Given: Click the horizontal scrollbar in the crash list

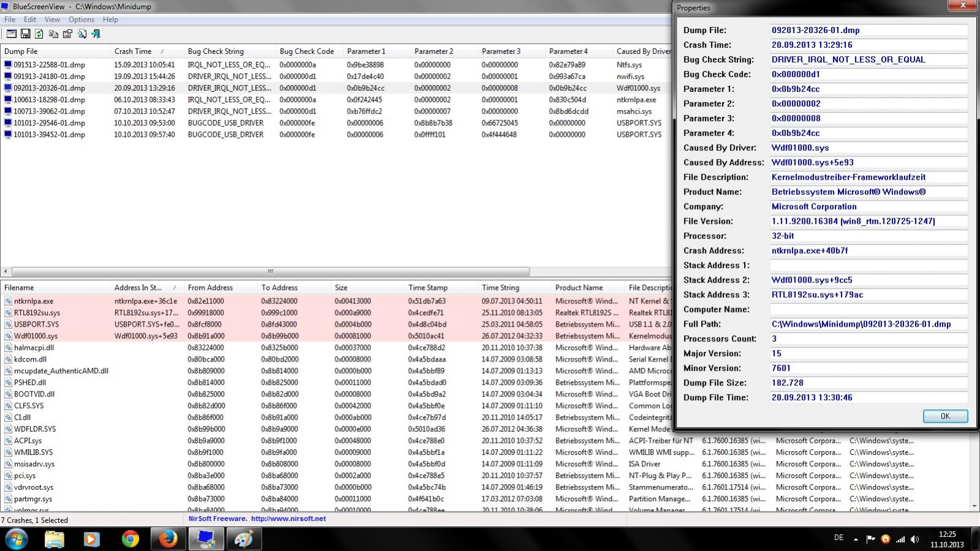Looking at the screenshot, I should 270,271.
